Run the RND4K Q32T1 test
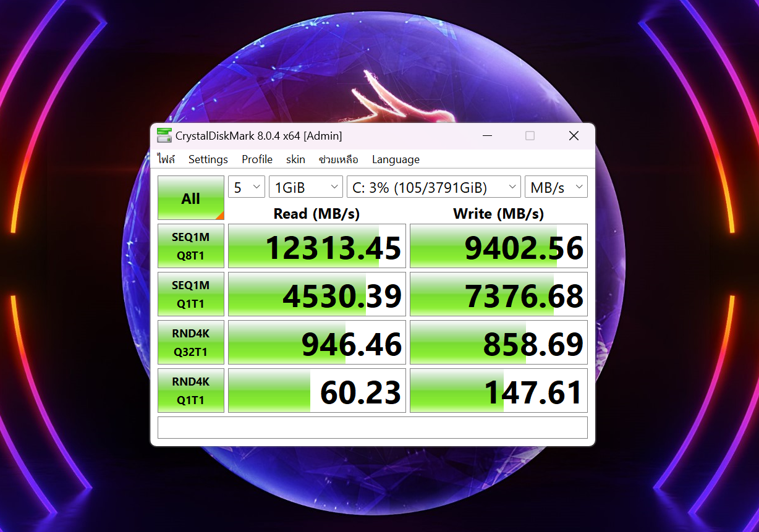 (191, 342)
